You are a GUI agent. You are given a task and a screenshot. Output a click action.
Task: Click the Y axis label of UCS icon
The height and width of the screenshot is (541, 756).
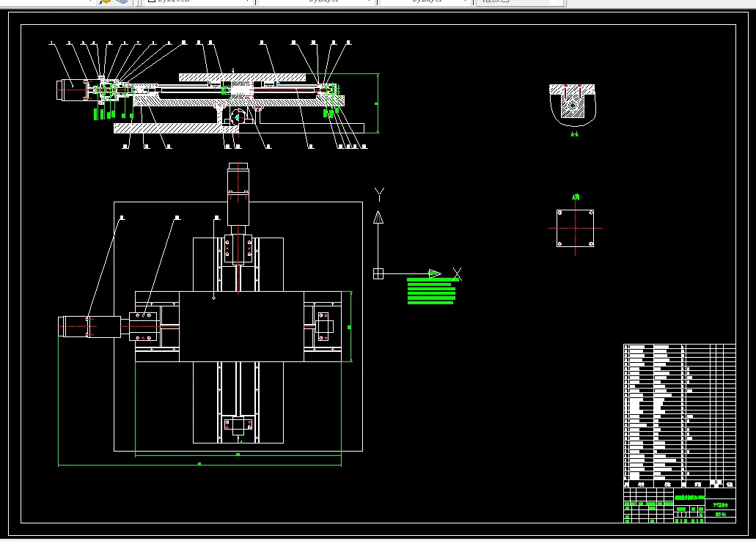(x=379, y=194)
